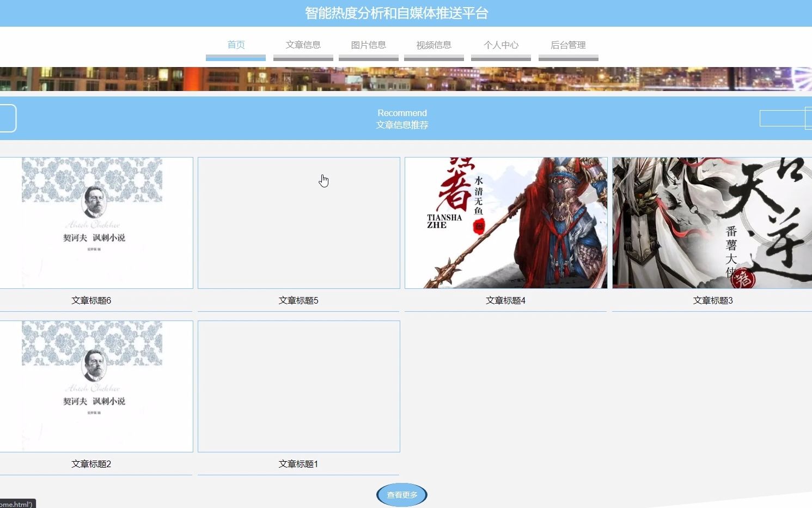Click the 查看更多 button
The height and width of the screenshot is (508, 812).
(x=401, y=495)
